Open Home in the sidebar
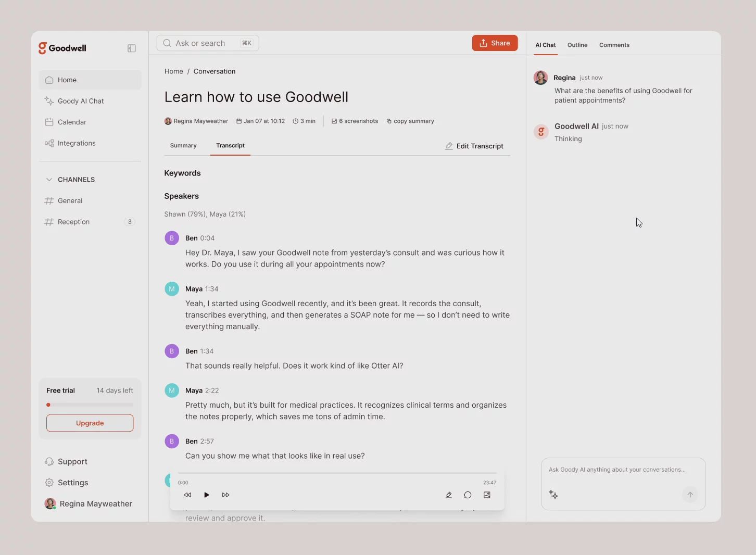Screen dimensions: 756x555 click(90, 80)
